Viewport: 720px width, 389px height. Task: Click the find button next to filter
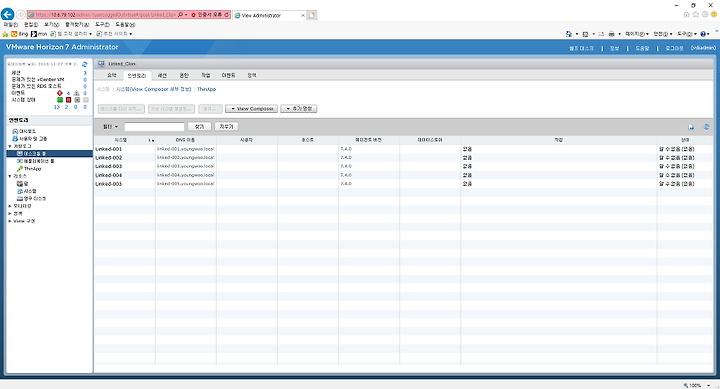(199, 127)
